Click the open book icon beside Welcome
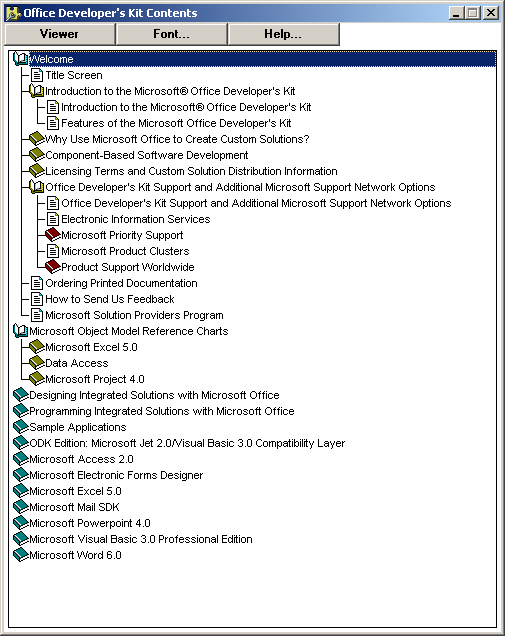 coord(20,59)
